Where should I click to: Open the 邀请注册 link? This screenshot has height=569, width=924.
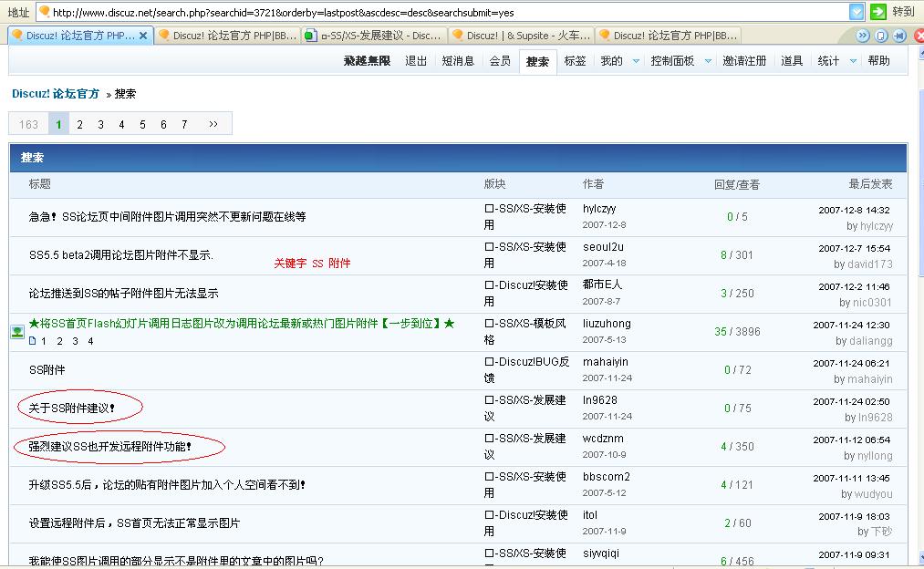744,61
